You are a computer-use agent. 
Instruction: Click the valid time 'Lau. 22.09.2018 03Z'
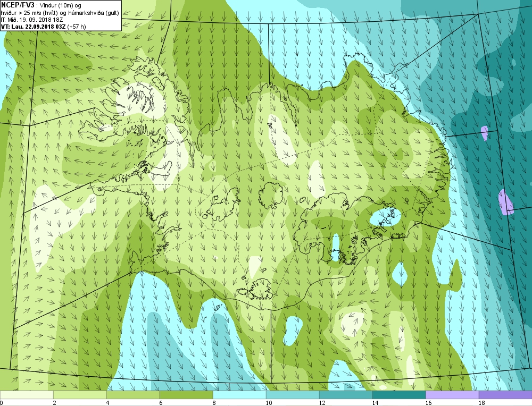38,27
